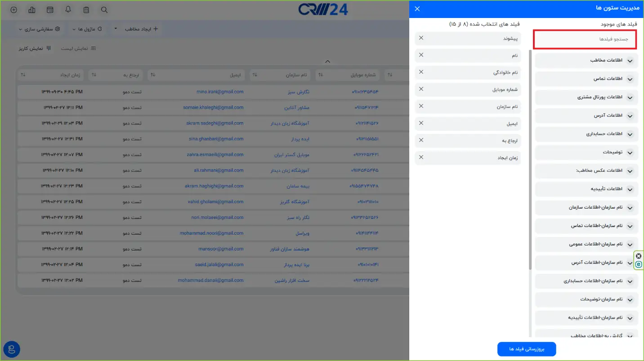
Task: Remove the پیشوند field from selected columns
Action: pyautogui.click(x=421, y=38)
